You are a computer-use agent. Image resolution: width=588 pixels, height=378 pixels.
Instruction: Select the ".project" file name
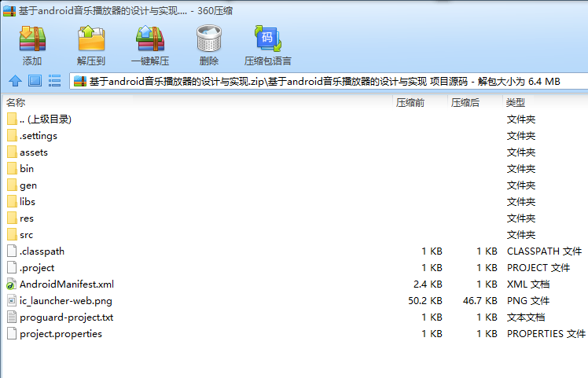[x=37, y=268]
